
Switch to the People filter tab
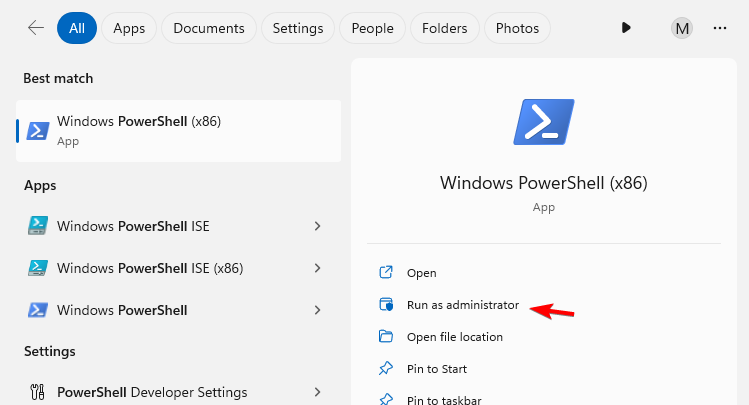point(373,28)
